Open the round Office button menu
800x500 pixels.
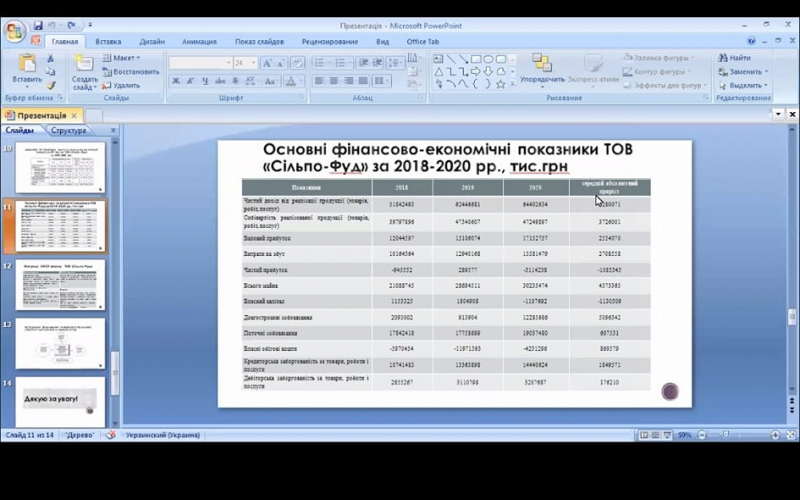(15, 32)
